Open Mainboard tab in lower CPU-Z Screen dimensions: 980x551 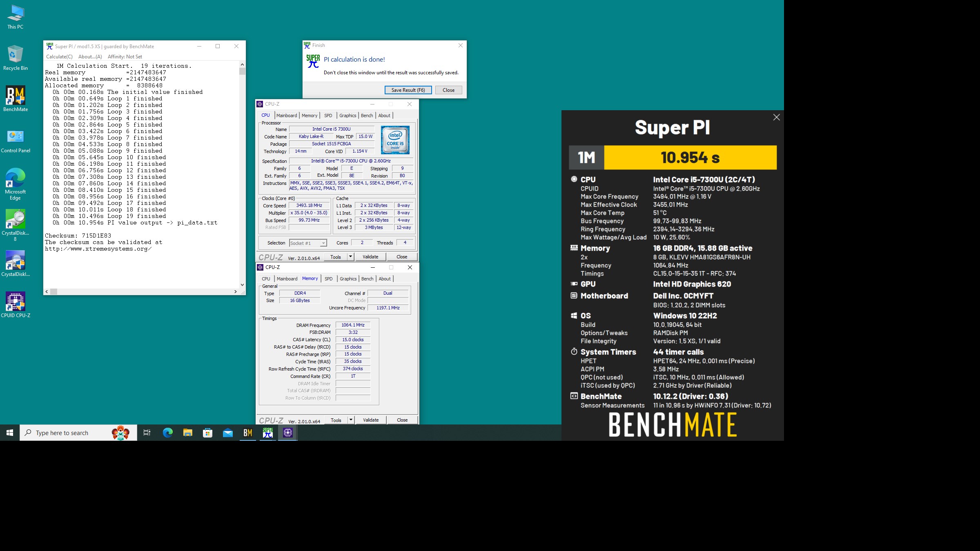(x=287, y=279)
